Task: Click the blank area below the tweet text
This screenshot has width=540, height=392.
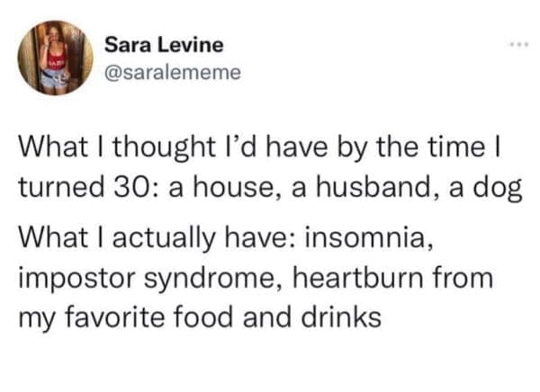Action: [x=270, y=364]
